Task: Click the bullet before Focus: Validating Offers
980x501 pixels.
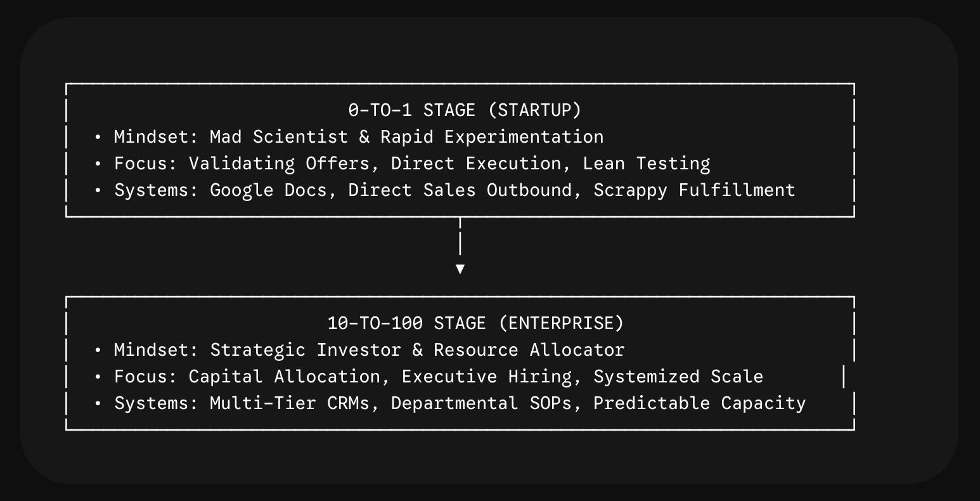Action: pos(98,164)
